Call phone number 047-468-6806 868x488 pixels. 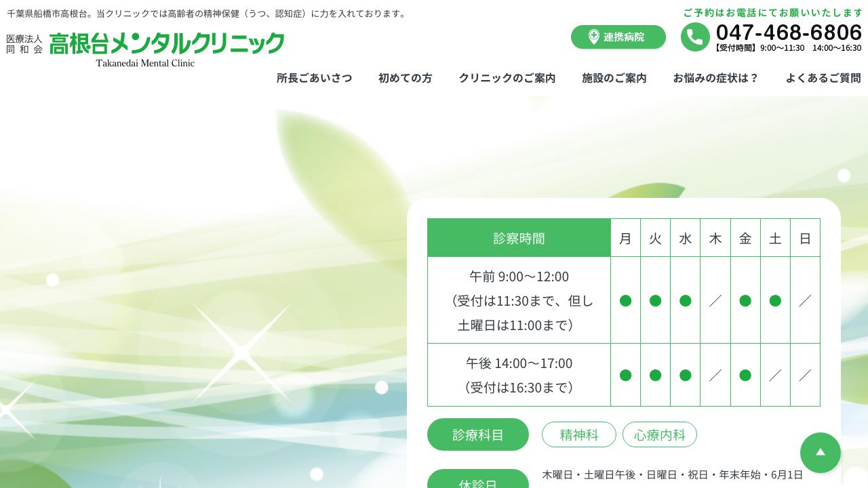click(x=789, y=32)
